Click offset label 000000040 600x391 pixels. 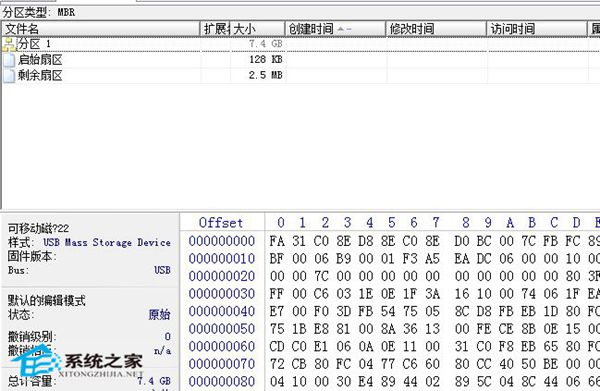point(222,311)
